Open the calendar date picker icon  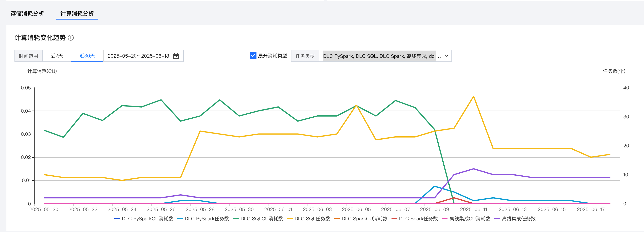tap(176, 56)
